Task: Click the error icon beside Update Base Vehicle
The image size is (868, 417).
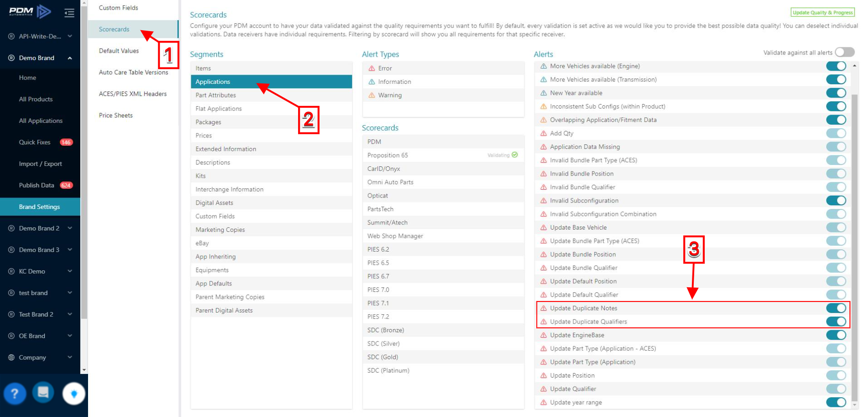Action: [x=544, y=228]
